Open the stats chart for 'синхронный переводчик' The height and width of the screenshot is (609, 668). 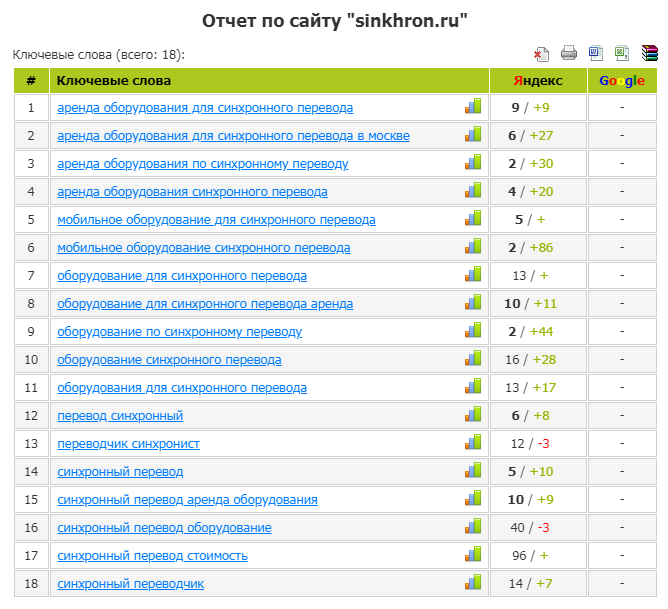point(473,583)
